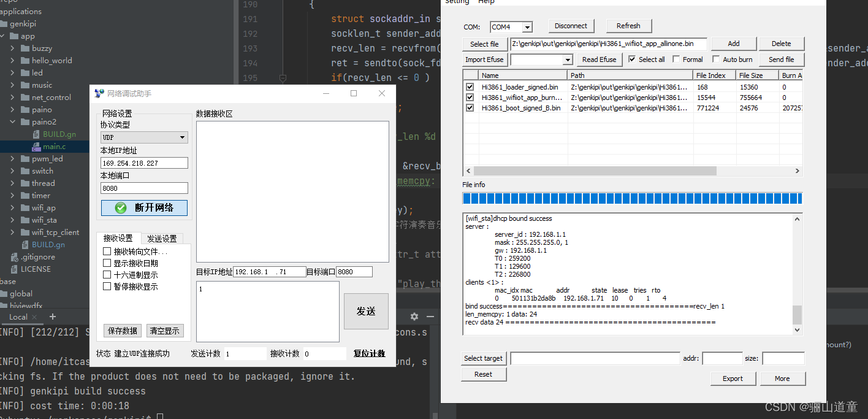Open the main.c file icon
868x419 pixels.
(x=37, y=147)
